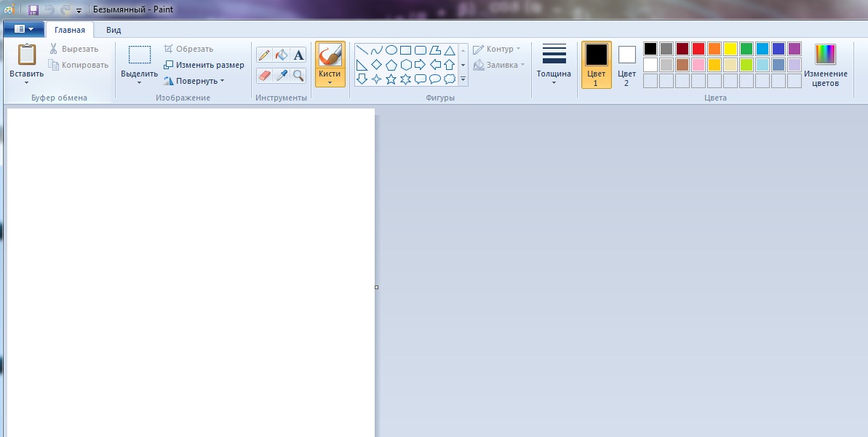Pick the red color swatch
The height and width of the screenshot is (437, 868).
(698, 49)
